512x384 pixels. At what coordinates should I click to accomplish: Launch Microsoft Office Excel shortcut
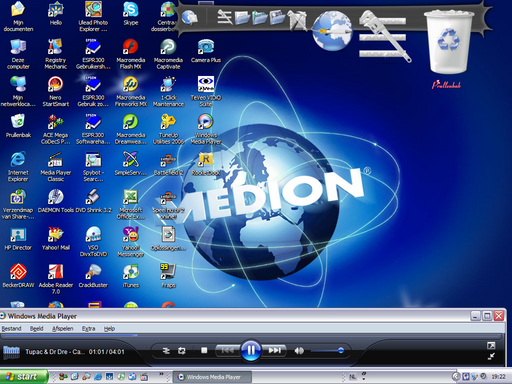[x=131, y=204]
